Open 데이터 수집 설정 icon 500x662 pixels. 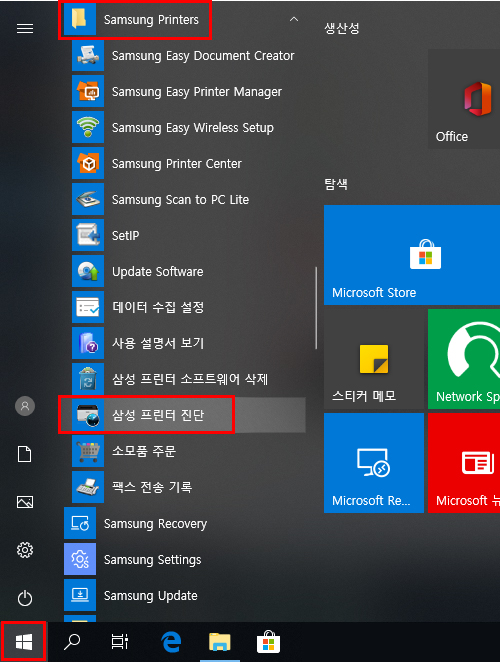[88, 307]
